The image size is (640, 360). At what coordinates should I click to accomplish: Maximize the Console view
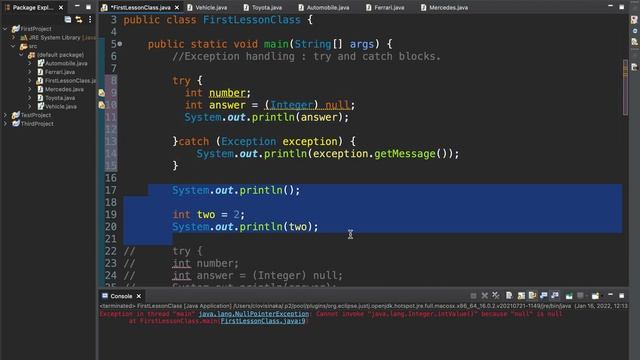tap(622, 296)
